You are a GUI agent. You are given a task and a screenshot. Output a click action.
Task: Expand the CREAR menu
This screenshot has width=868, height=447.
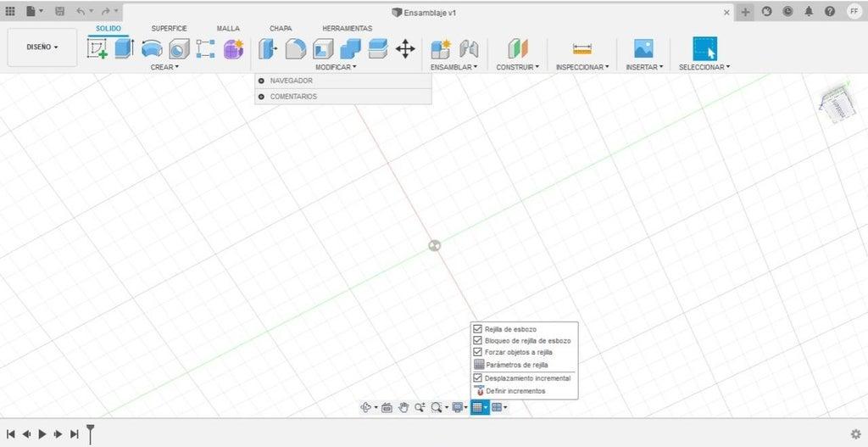(165, 67)
